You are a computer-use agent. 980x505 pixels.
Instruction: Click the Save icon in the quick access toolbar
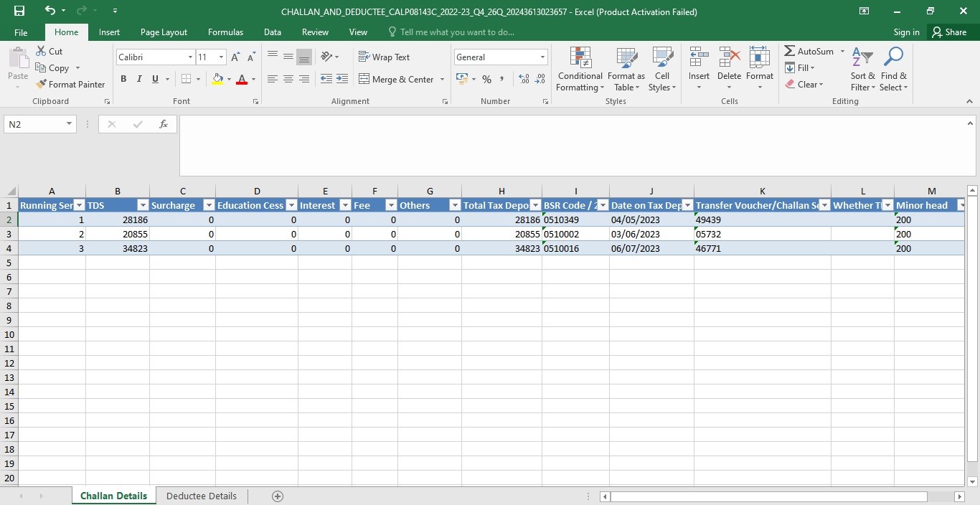click(x=19, y=11)
